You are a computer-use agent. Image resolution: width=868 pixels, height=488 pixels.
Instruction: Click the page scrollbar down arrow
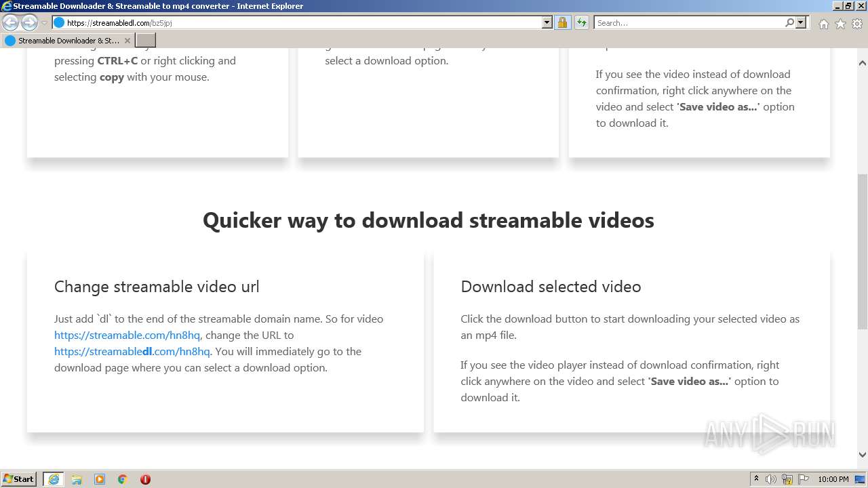point(863,455)
